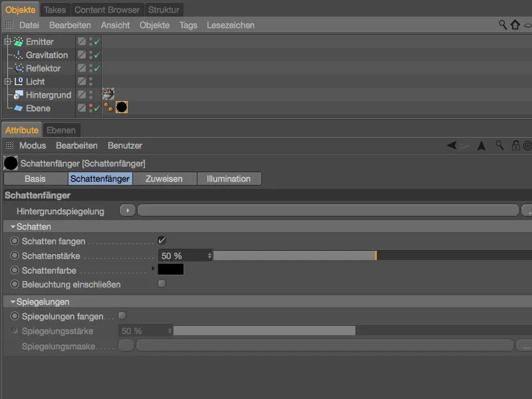Click the Schattenfänger material thumbnail on Ebene
Viewport: 532px width, 399px height.
[120, 106]
